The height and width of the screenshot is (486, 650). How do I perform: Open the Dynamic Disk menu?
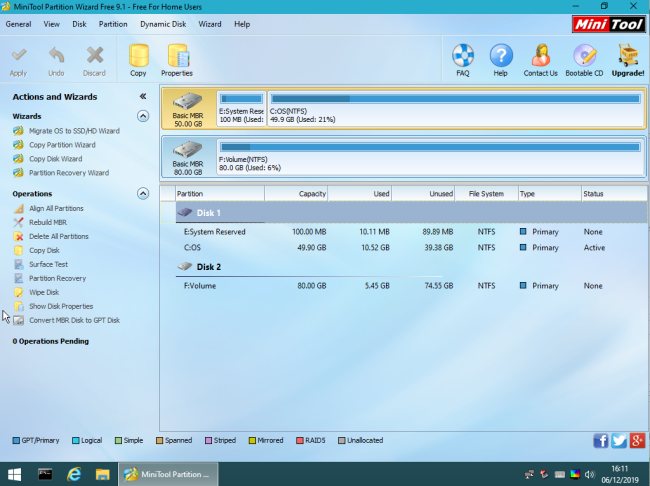163,24
